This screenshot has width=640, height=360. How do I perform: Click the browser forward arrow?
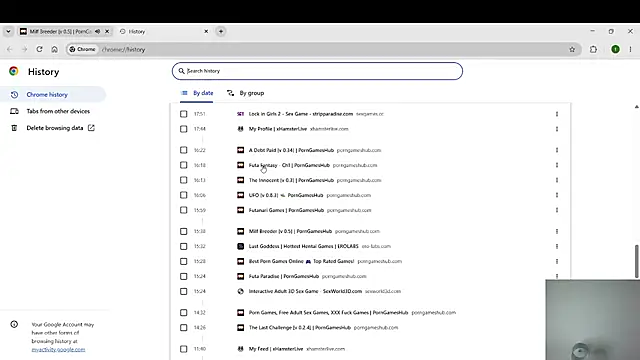click(x=24, y=49)
